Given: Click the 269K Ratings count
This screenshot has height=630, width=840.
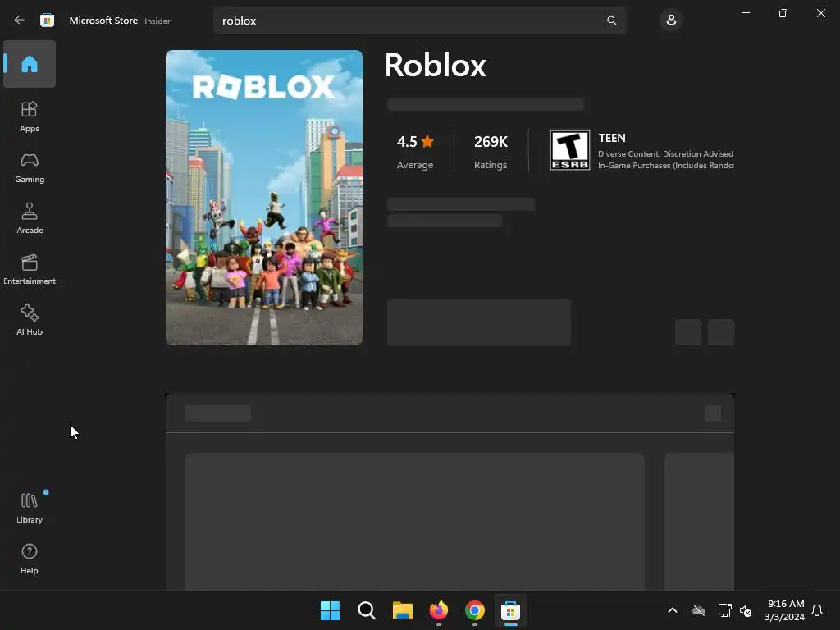Looking at the screenshot, I should tap(491, 152).
